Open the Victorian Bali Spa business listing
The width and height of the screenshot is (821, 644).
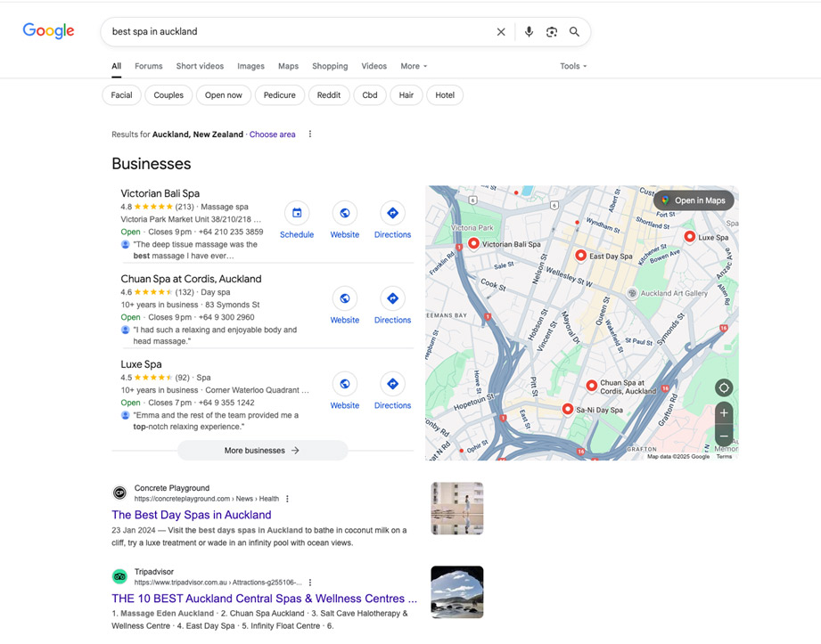click(160, 193)
